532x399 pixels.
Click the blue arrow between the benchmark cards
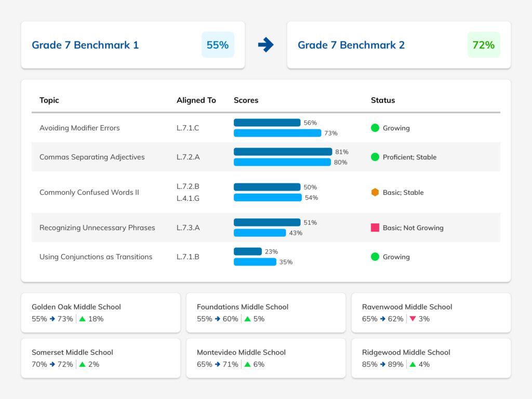(x=265, y=45)
